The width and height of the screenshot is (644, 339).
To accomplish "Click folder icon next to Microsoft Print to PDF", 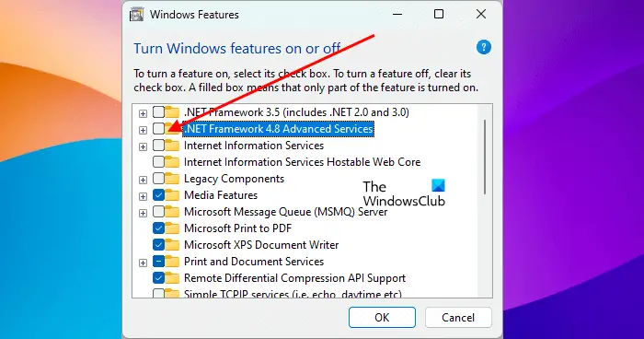I will point(172,228).
